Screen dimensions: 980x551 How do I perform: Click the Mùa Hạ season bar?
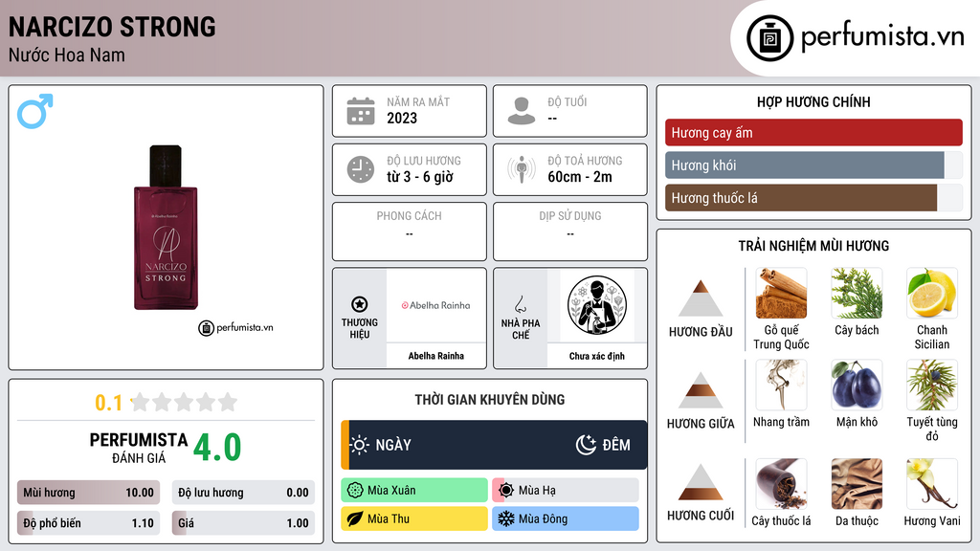[566, 491]
